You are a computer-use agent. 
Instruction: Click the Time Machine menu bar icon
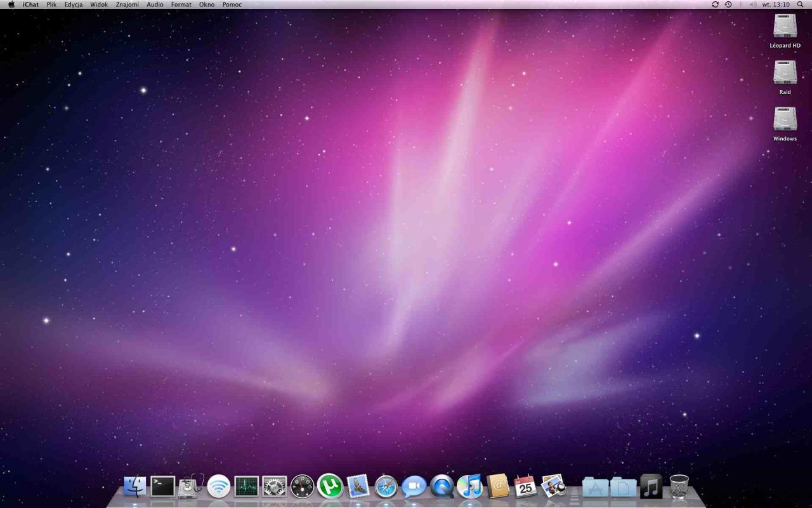[728, 4]
